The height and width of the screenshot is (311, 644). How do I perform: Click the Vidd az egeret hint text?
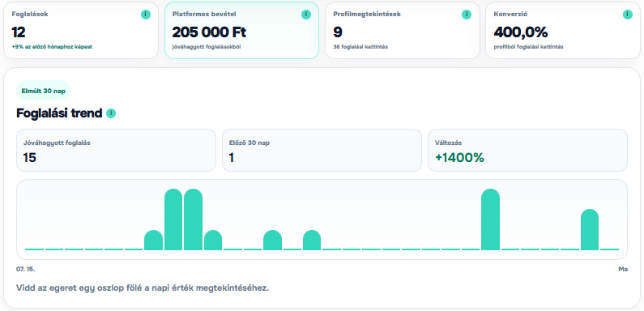point(143,288)
